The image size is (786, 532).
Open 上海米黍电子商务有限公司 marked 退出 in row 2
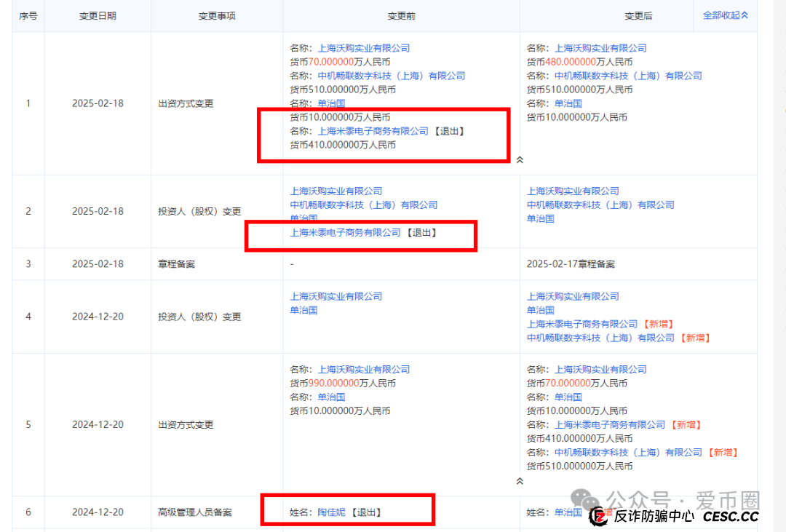(x=346, y=234)
